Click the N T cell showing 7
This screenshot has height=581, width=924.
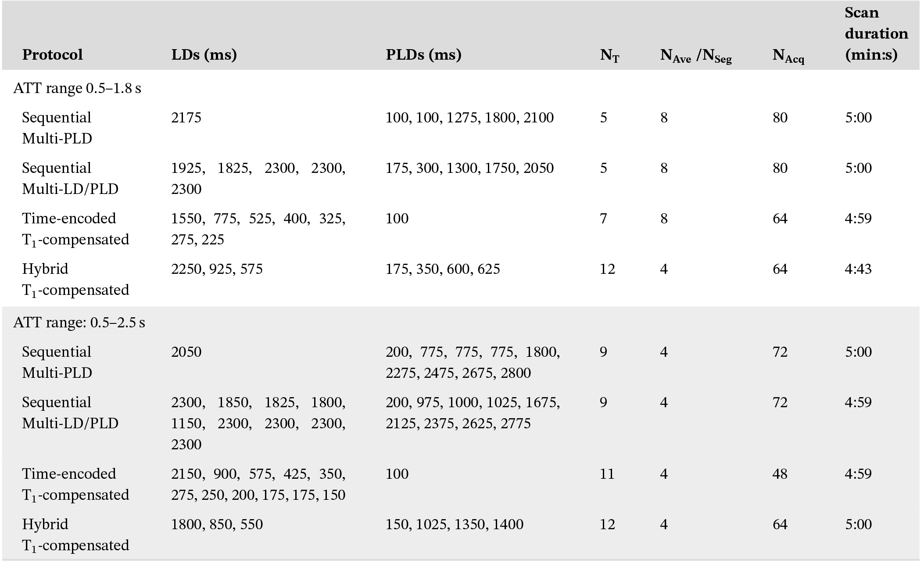click(x=603, y=219)
